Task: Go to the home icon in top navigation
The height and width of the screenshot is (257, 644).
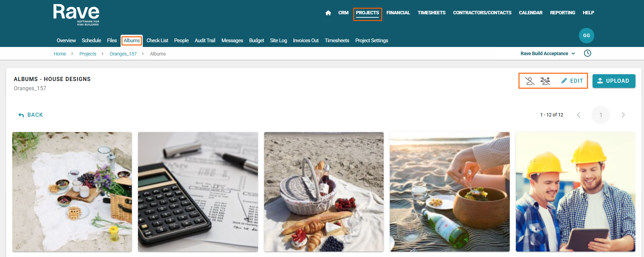Action: pos(328,13)
